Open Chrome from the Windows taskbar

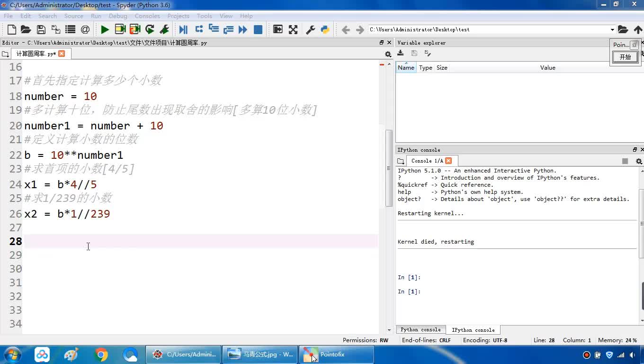click(101, 355)
